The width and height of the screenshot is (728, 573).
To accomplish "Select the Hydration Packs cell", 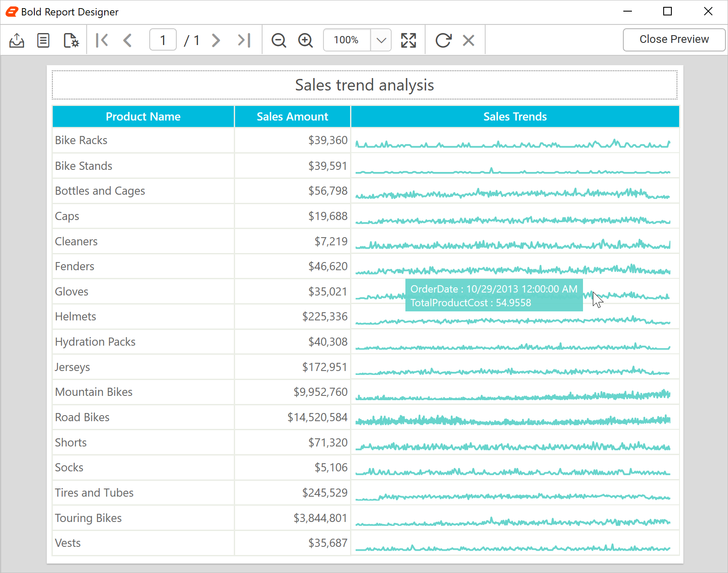I will (143, 342).
